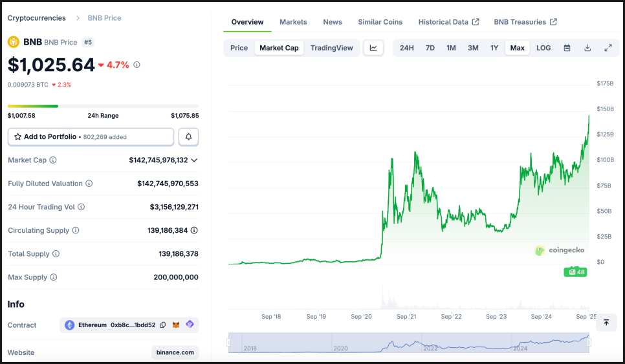Switch to line chart type icon
The image size is (625, 364).
pyautogui.click(x=373, y=48)
